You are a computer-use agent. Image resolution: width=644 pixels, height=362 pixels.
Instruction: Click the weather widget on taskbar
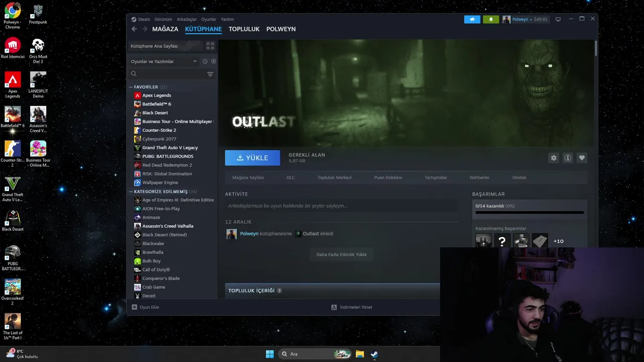21,354
